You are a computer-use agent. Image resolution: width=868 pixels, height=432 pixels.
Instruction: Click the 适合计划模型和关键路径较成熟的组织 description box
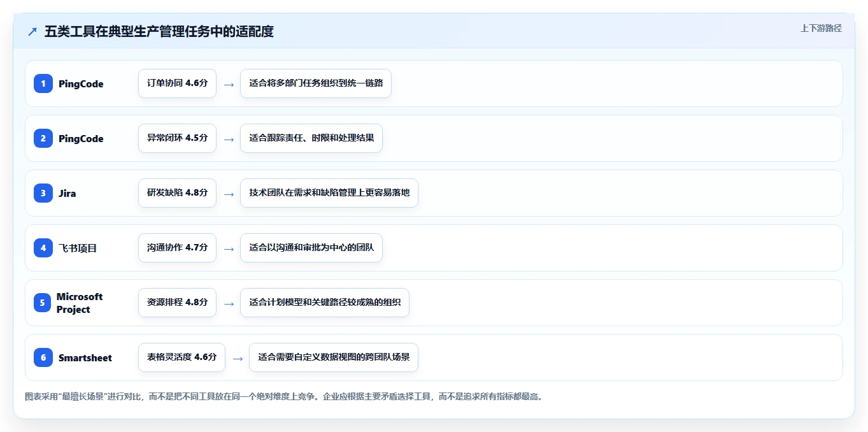pos(325,303)
